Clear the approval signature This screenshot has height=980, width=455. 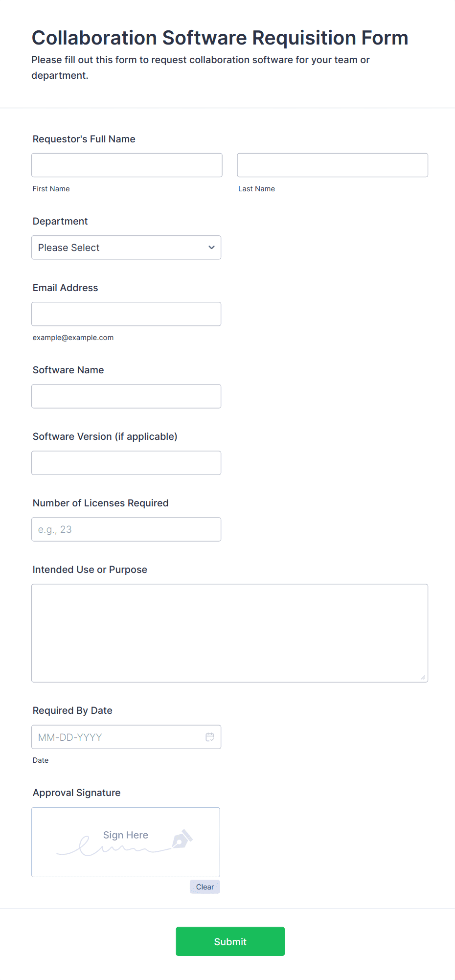(205, 887)
